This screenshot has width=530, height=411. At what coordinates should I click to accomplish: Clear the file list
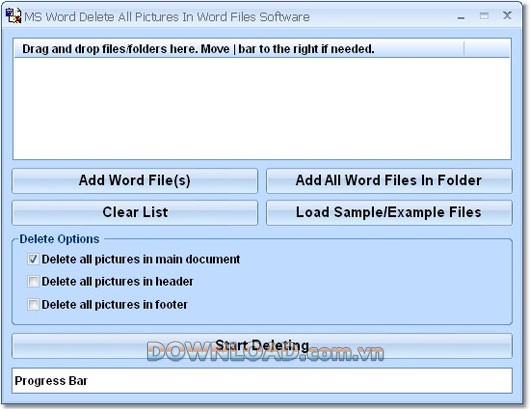(135, 213)
